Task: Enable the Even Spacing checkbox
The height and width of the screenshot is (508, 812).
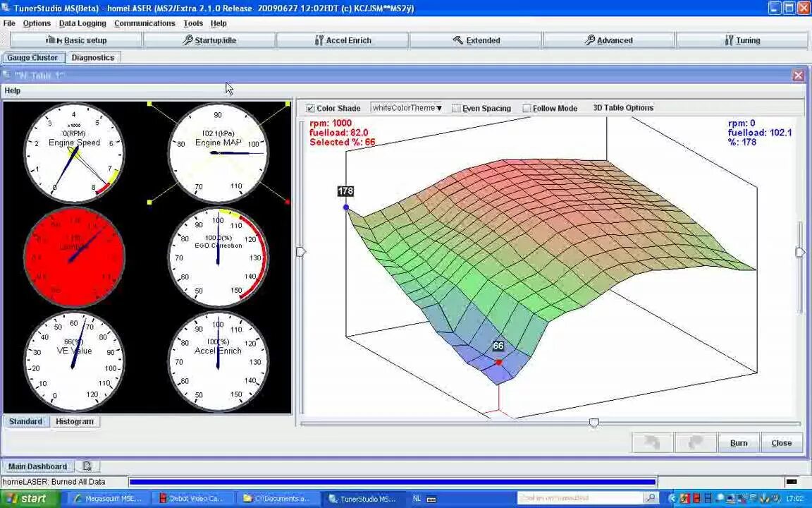Action: click(x=456, y=109)
